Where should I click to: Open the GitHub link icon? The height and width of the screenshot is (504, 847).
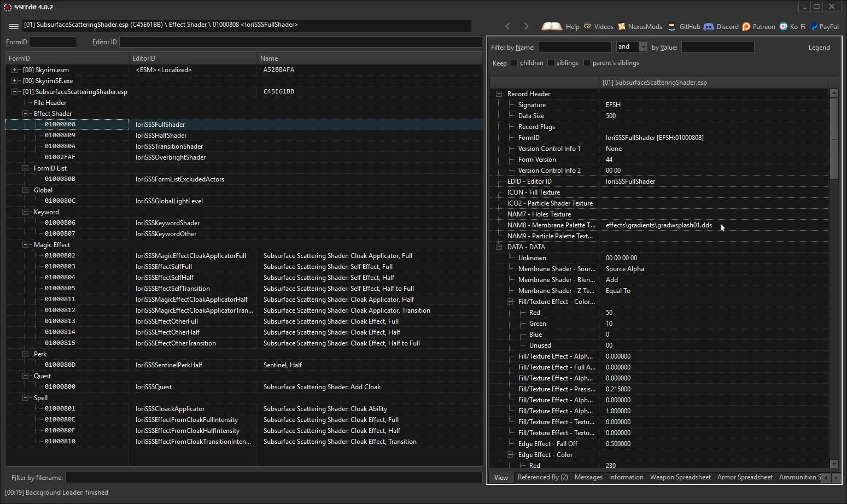point(671,26)
